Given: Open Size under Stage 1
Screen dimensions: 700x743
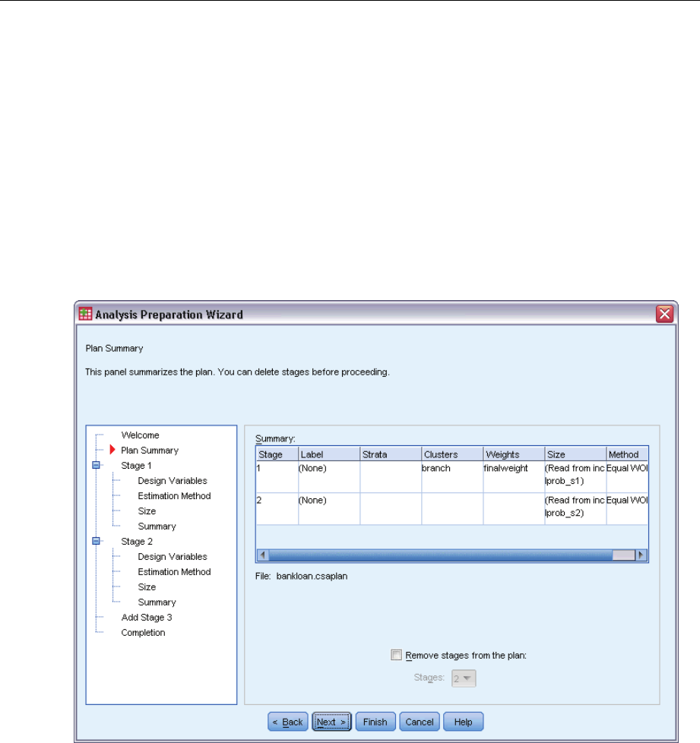Looking at the screenshot, I should click(x=147, y=511).
